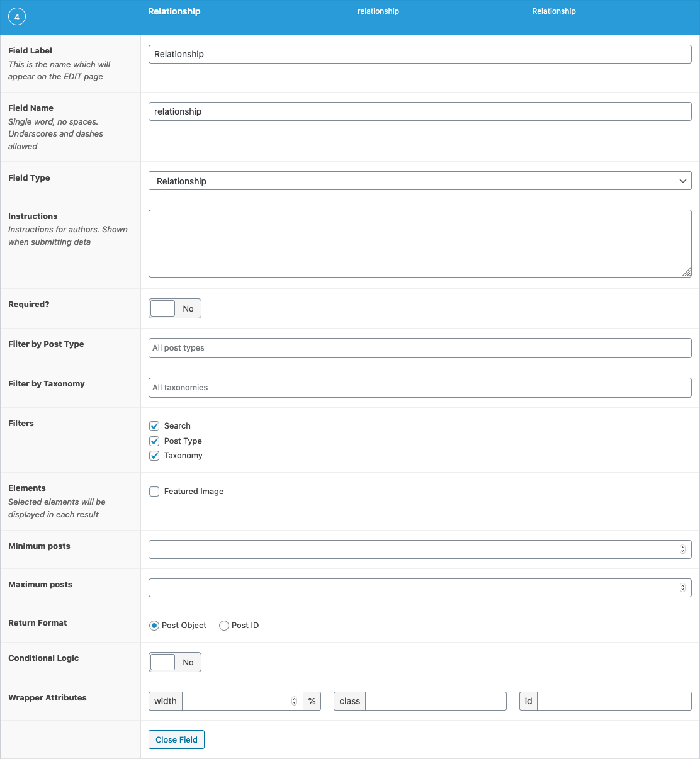Uncheck the Taxonomy filter checkbox
Image resolution: width=700 pixels, height=759 pixels.
(154, 456)
